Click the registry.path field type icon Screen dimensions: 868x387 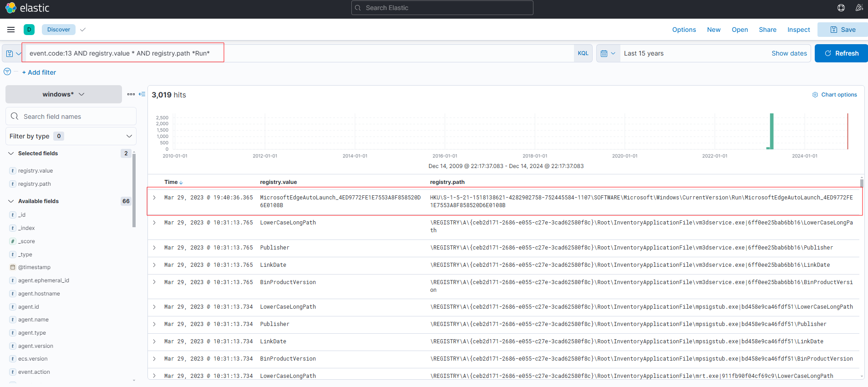(x=13, y=184)
